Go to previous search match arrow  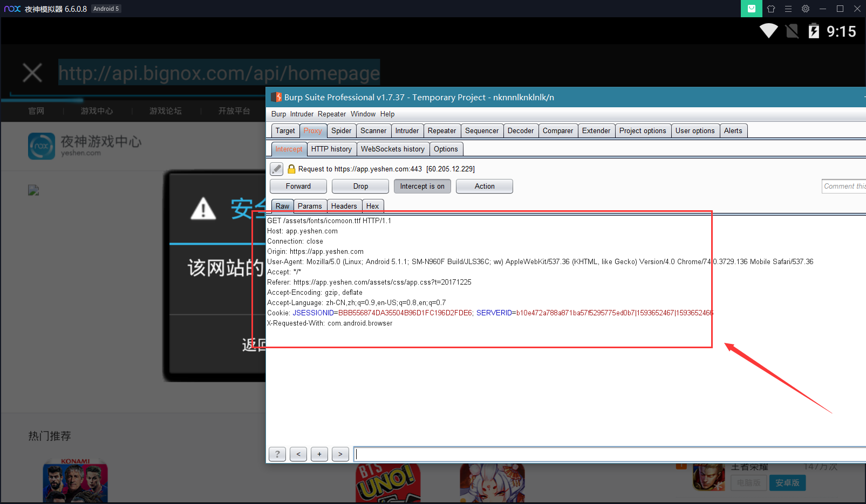point(298,454)
